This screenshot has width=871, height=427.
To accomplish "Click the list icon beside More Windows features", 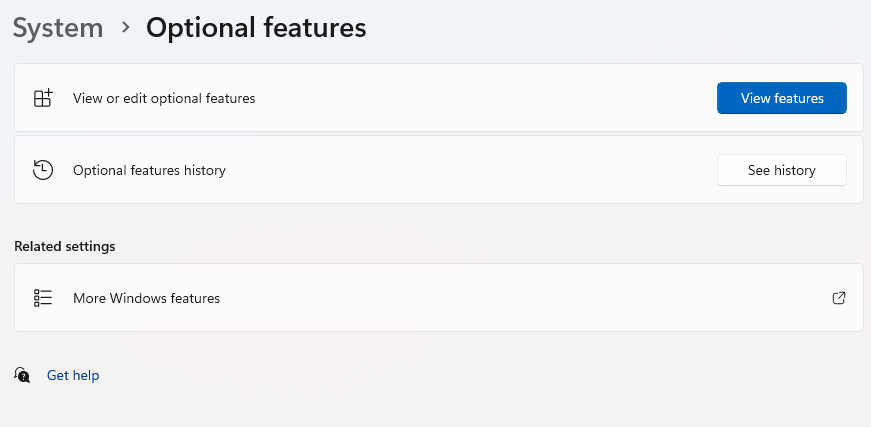I will (42, 298).
